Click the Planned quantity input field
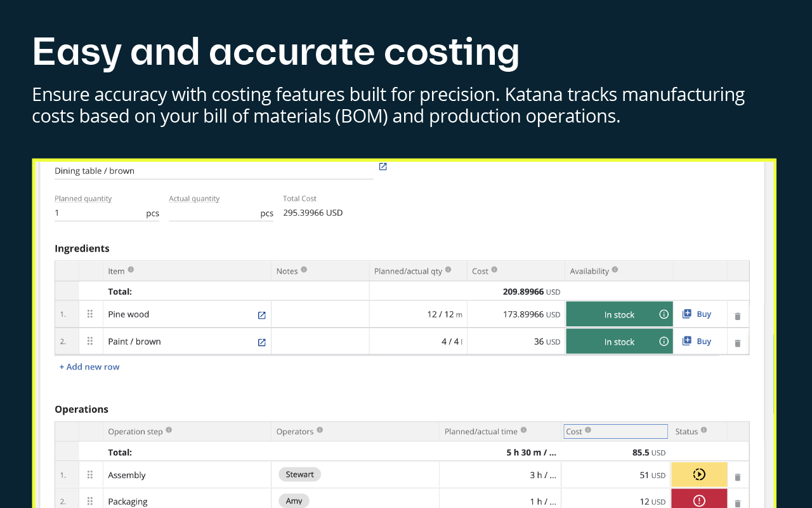The image size is (812, 508). click(98, 213)
